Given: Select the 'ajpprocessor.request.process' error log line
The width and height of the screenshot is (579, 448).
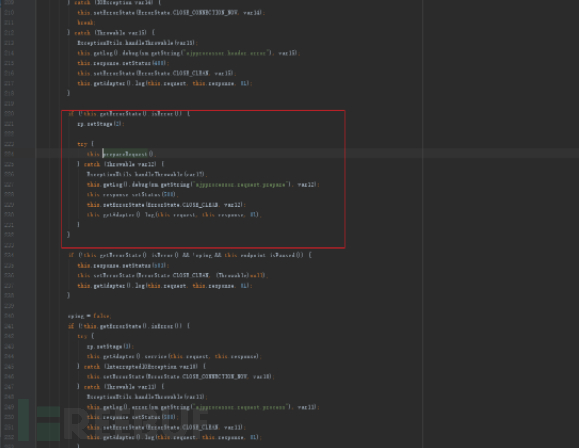Looking at the screenshot, I should coord(203,407).
